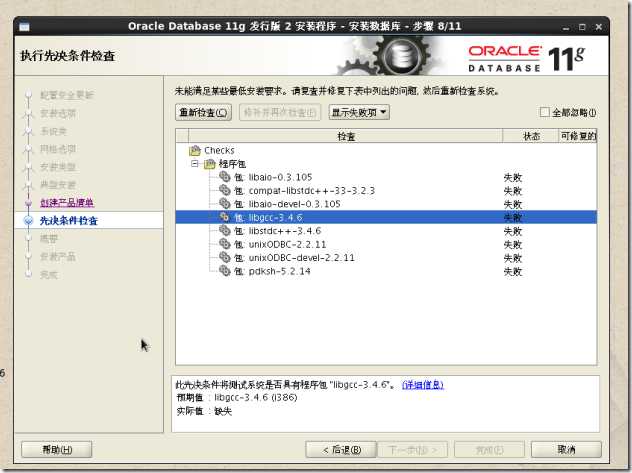
Task: Click the 实际值 缺失 text line
Action: pyautogui.click(x=204, y=411)
